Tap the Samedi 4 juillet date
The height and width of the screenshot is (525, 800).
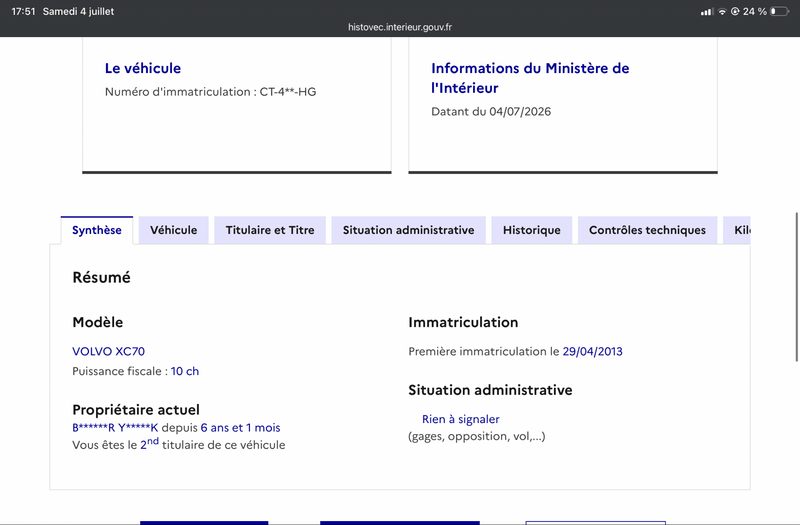(79, 11)
